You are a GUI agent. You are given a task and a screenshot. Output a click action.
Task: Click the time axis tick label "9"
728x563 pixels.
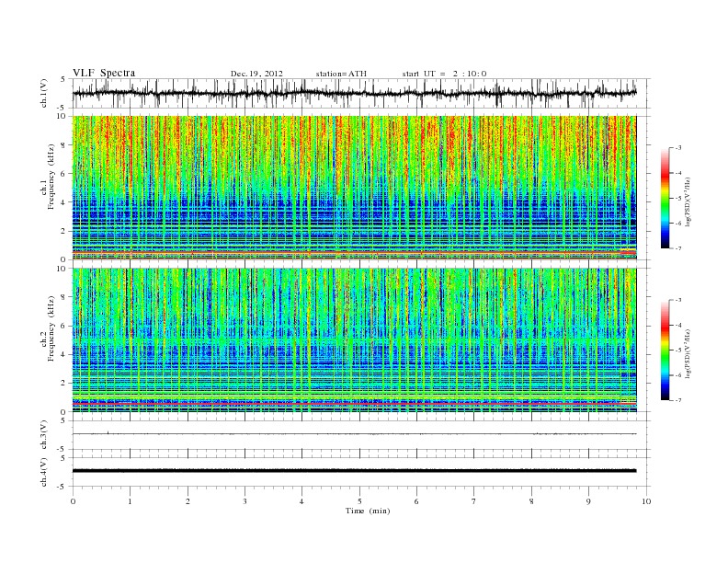588,501
